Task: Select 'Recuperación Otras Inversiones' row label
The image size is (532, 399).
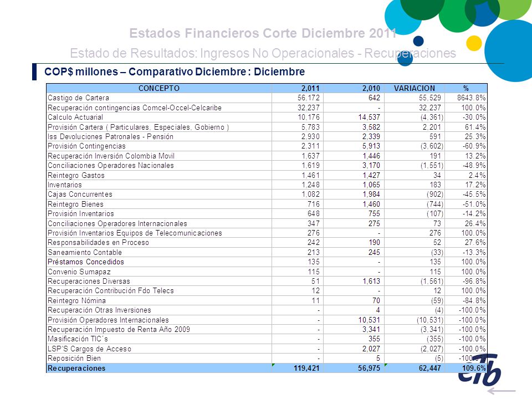Action: (99, 310)
